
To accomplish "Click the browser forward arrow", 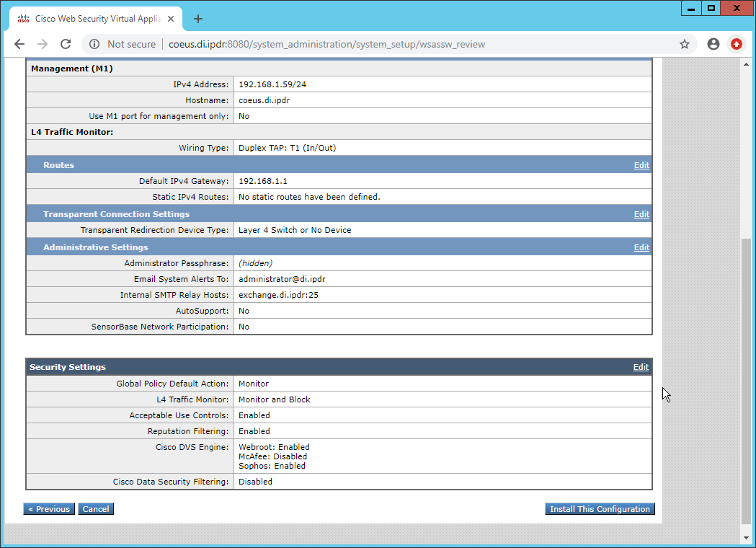I will click(43, 45).
